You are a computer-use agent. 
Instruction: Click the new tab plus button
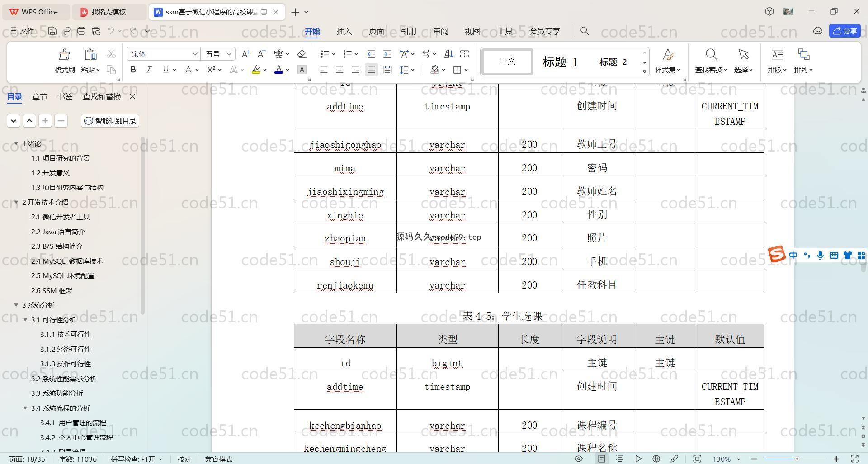click(x=295, y=12)
